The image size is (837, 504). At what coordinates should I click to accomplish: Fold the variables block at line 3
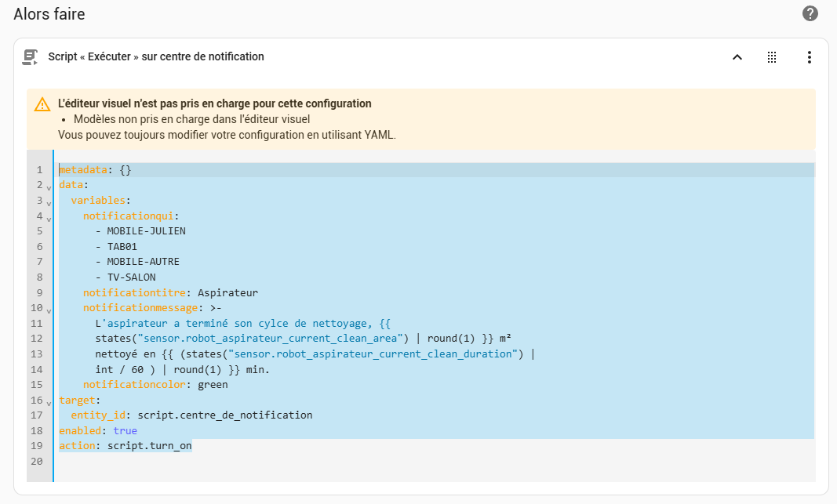coord(49,203)
